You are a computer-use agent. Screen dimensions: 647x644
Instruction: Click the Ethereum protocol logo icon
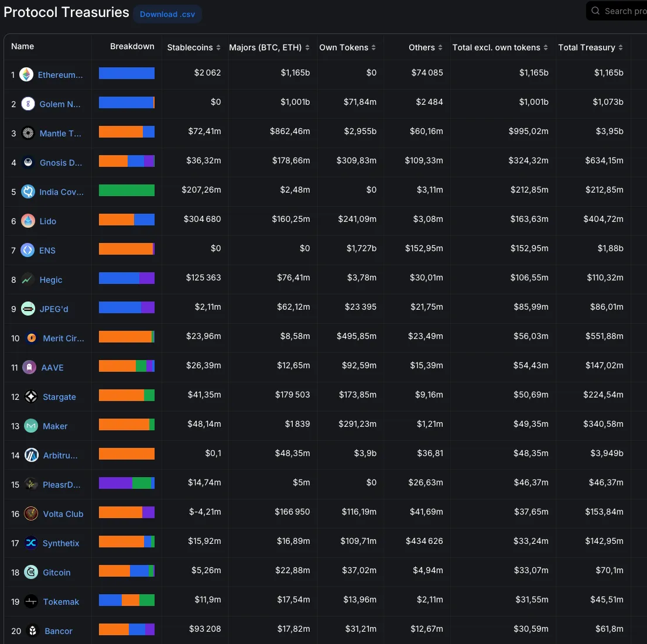coord(26,75)
